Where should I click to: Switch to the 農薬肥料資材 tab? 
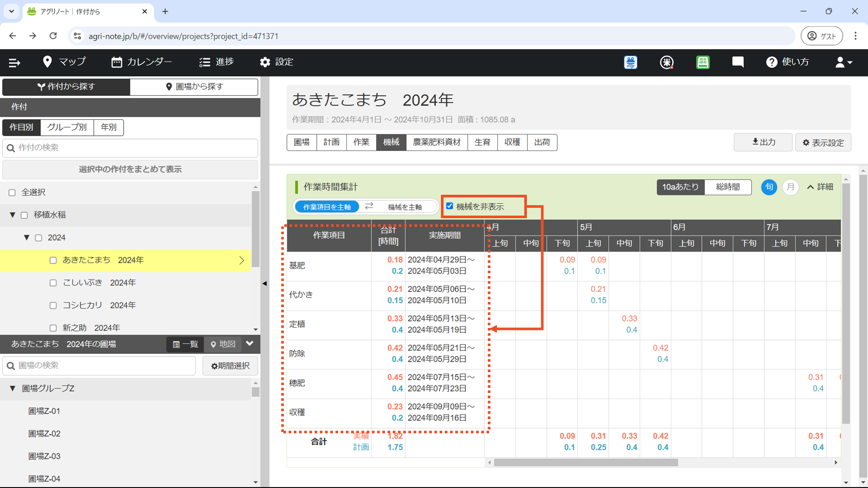click(437, 142)
